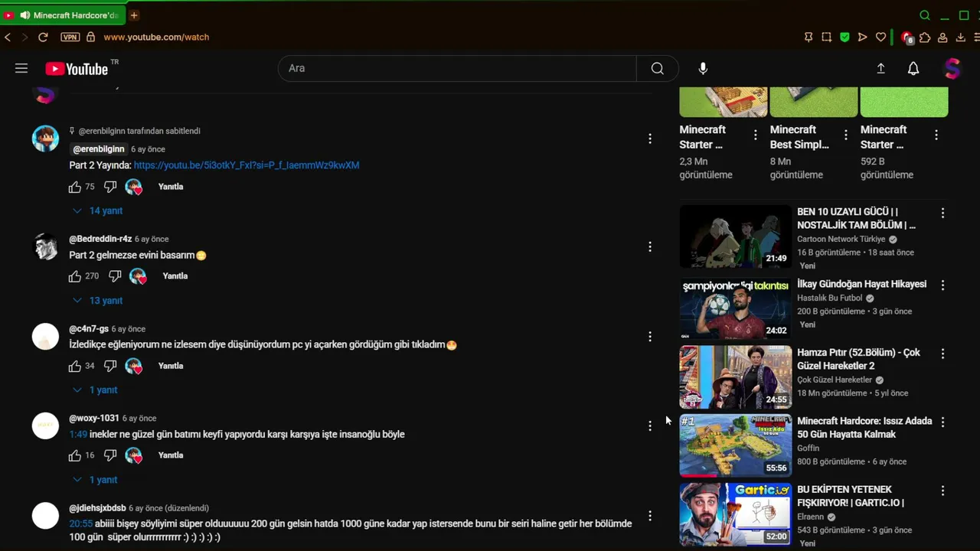Open the browser tab search magnifier
The height and width of the screenshot is (551, 980).
pos(925,15)
